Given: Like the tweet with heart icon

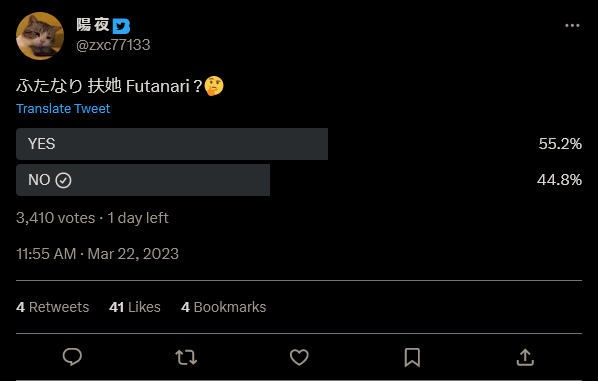Looking at the screenshot, I should point(299,357).
